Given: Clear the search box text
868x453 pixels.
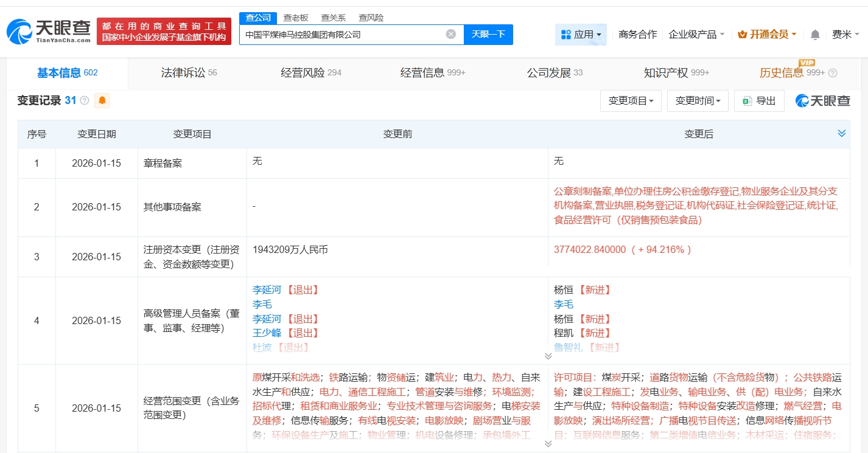Looking at the screenshot, I should click(x=450, y=34).
